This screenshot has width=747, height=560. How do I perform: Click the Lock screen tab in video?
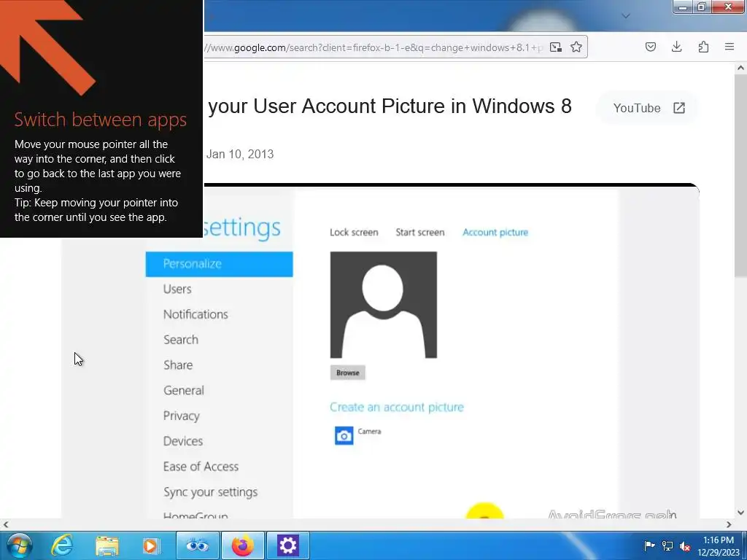(354, 233)
